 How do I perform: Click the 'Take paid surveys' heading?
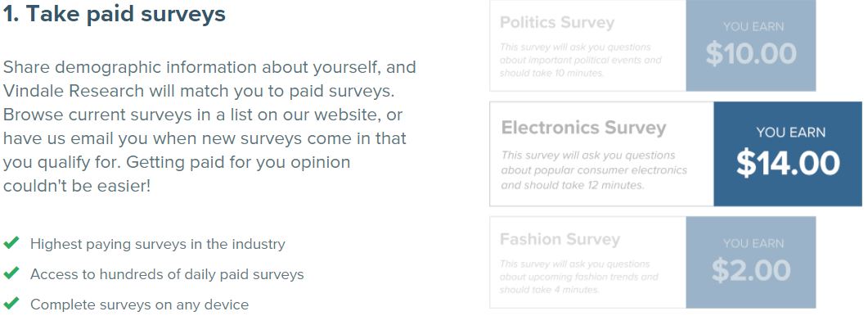114,14
